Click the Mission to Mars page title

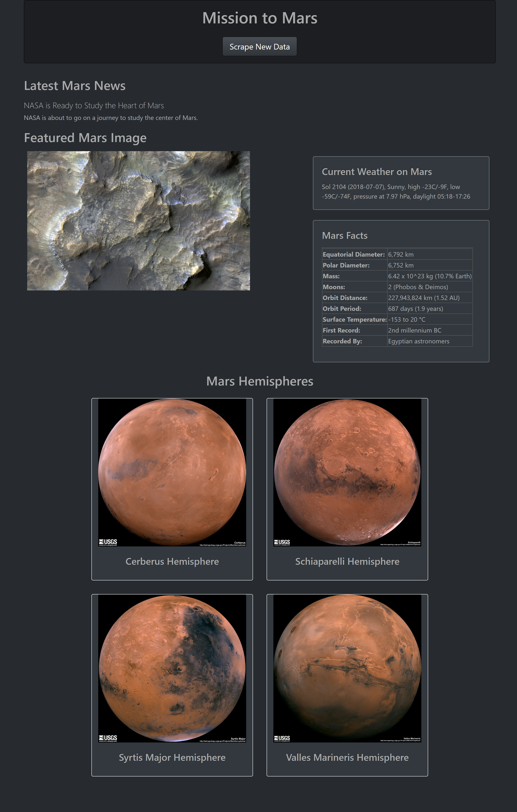click(260, 18)
